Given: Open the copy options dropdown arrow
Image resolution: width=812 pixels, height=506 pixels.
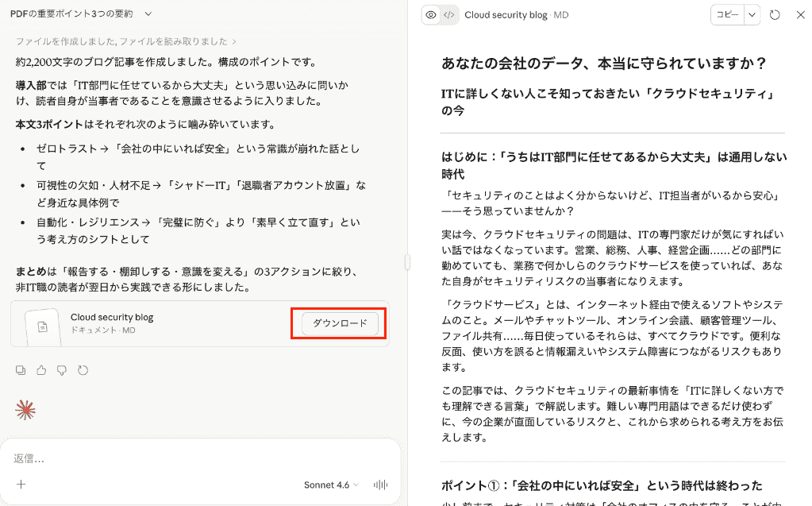Looking at the screenshot, I should click(x=752, y=15).
